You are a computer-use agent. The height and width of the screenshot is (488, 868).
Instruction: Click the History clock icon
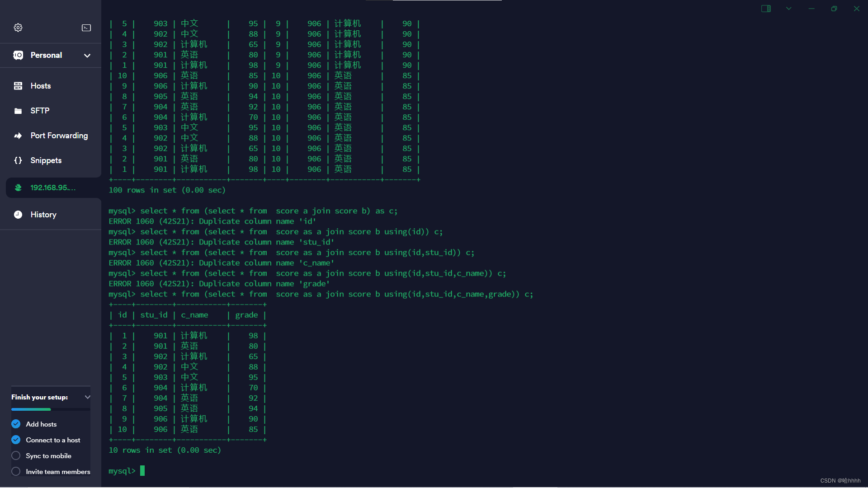click(x=18, y=215)
